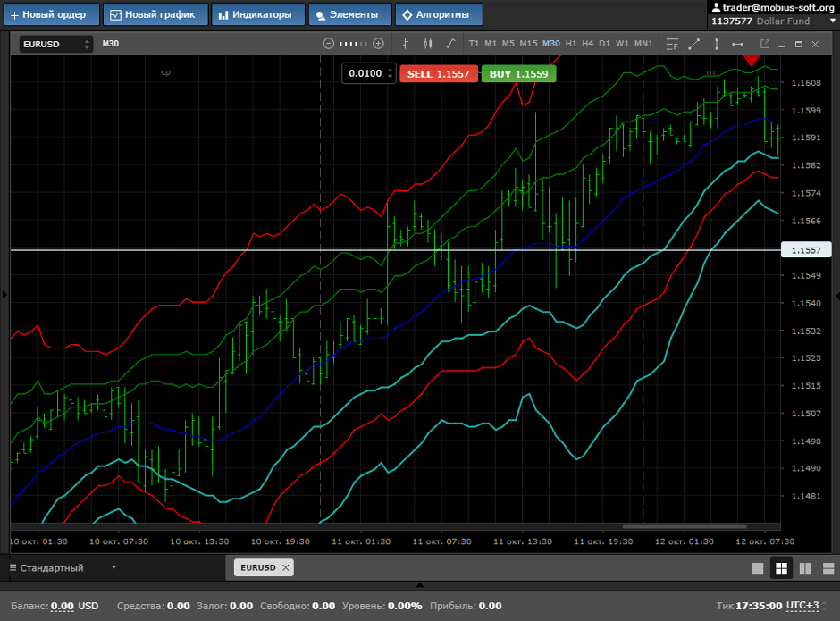Select the candlestick chart type icon
This screenshot has width=840, height=621.
click(427, 44)
